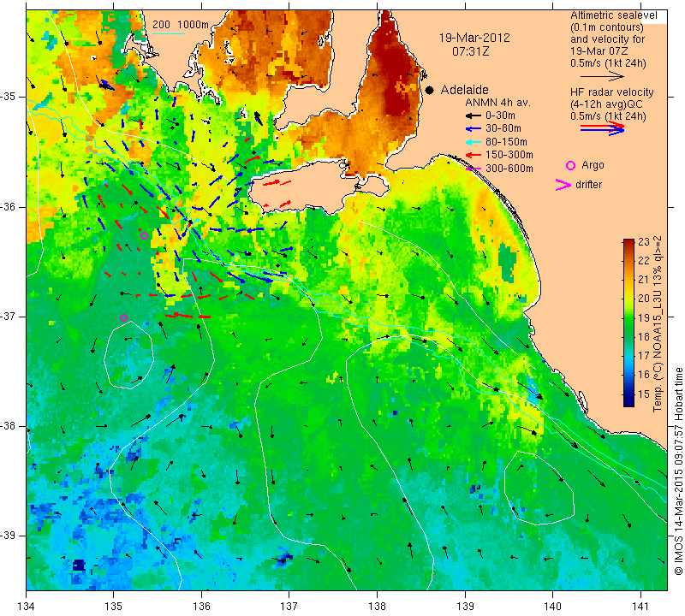
Task: Click the black Adelaide city dot marker
Action: point(430,90)
